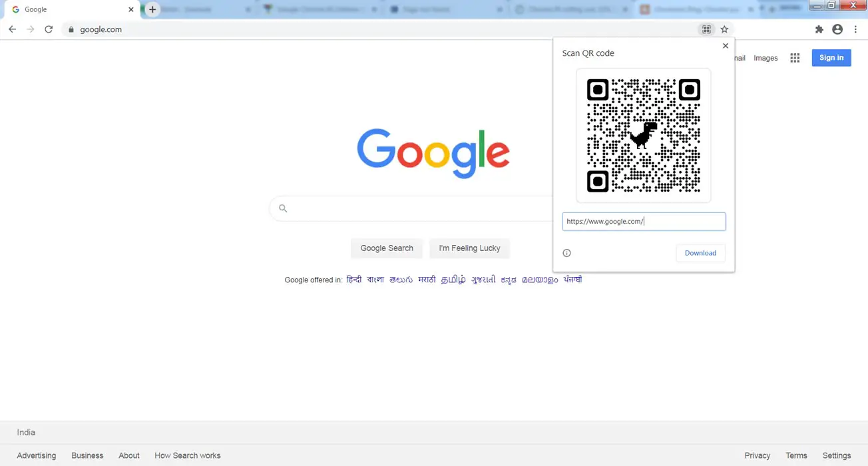Click the QR code icon in address bar
Screen dimensions: 868x466
click(x=706, y=29)
